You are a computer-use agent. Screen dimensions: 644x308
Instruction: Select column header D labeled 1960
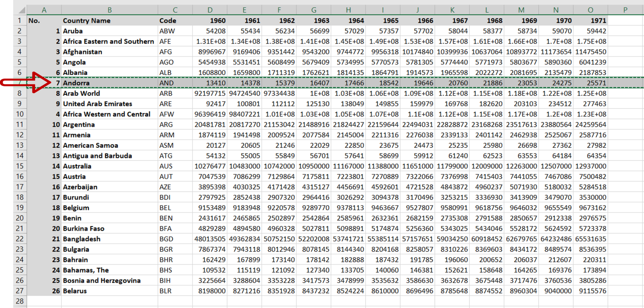coord(209,10)
